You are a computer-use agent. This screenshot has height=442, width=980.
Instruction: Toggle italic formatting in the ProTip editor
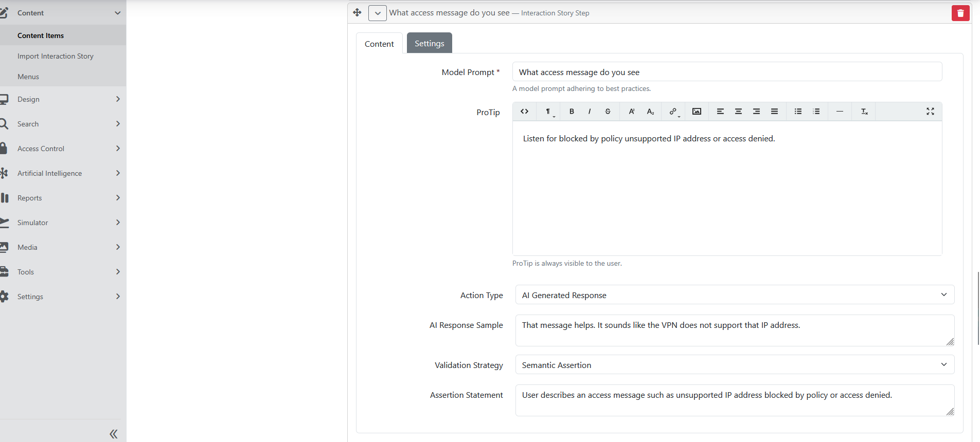(x=590, y=112)
